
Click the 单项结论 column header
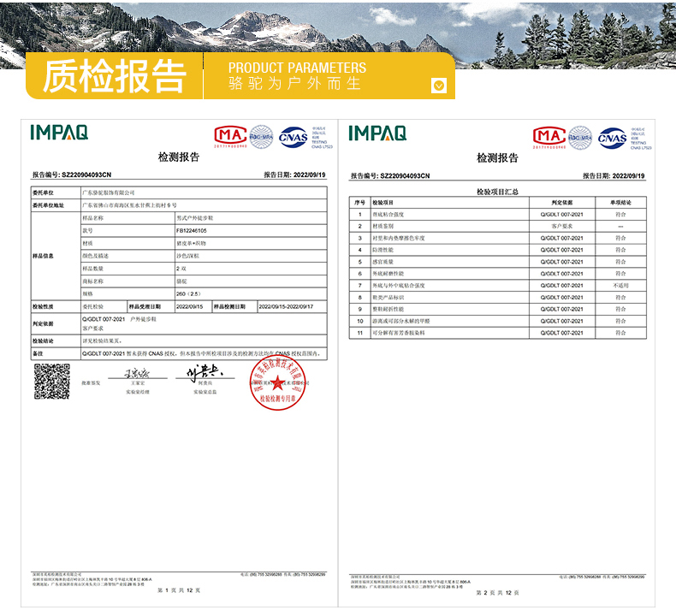[621, 203]
